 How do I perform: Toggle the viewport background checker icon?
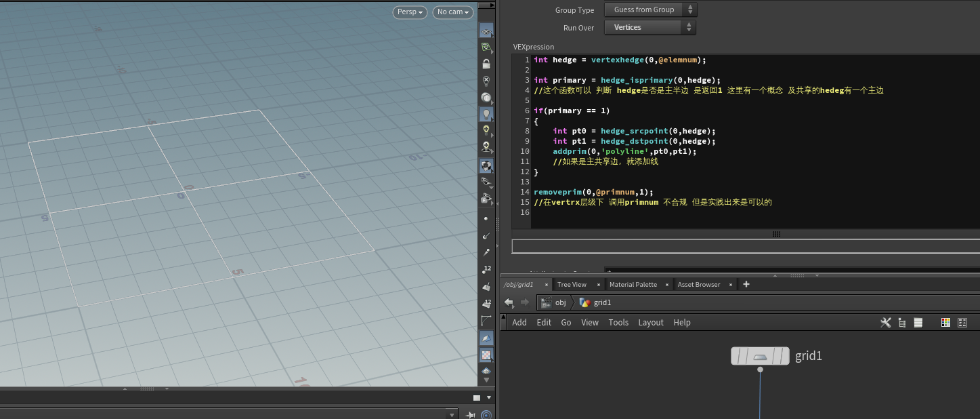[486, 355]
